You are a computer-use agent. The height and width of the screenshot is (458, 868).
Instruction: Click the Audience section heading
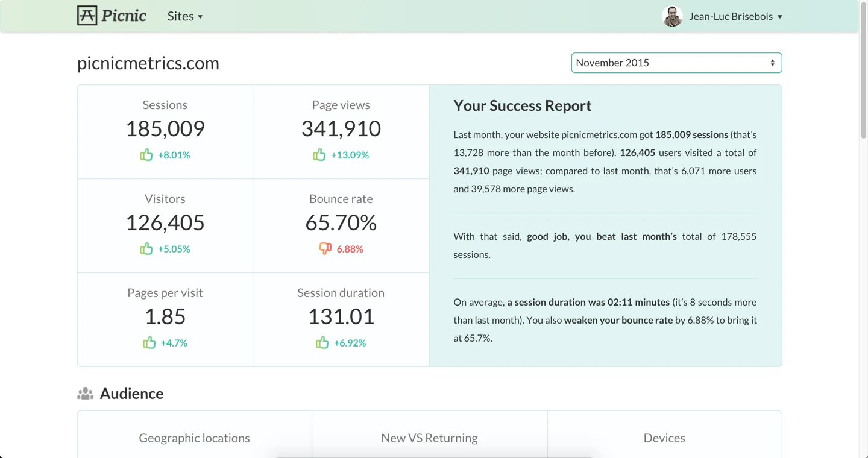point(131,394)
